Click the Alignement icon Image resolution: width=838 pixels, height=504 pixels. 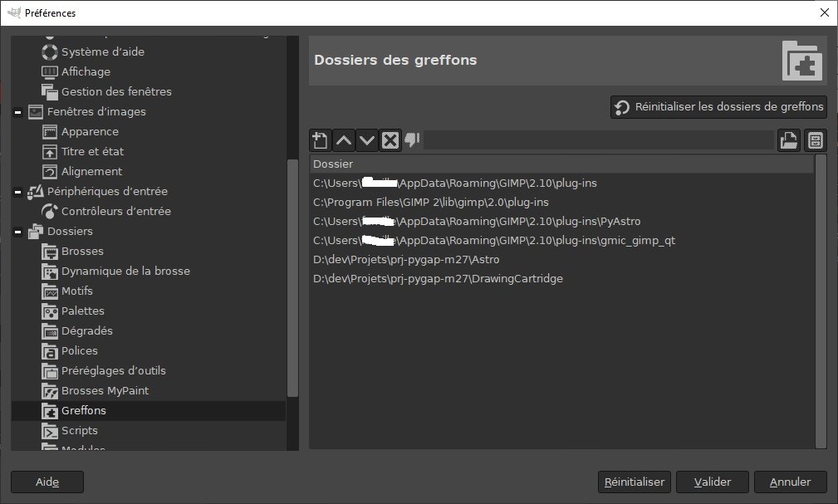(50, 172)
